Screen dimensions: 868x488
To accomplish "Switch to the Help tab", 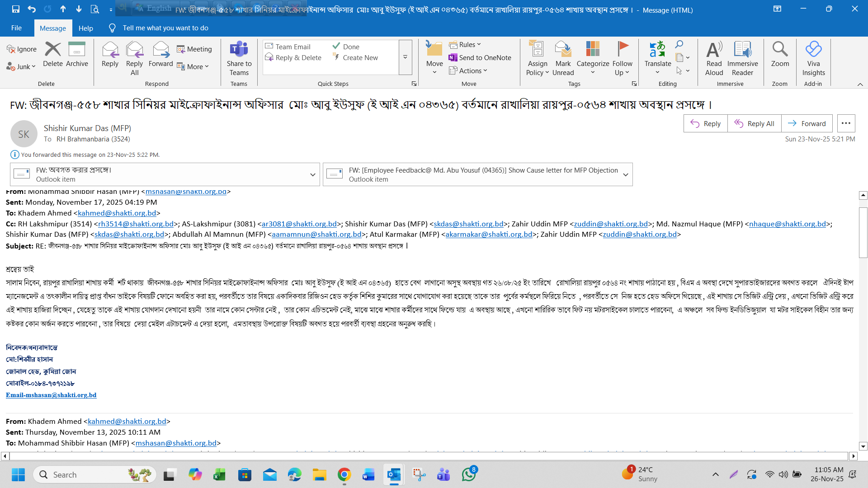I will click(x=85, y=28).
